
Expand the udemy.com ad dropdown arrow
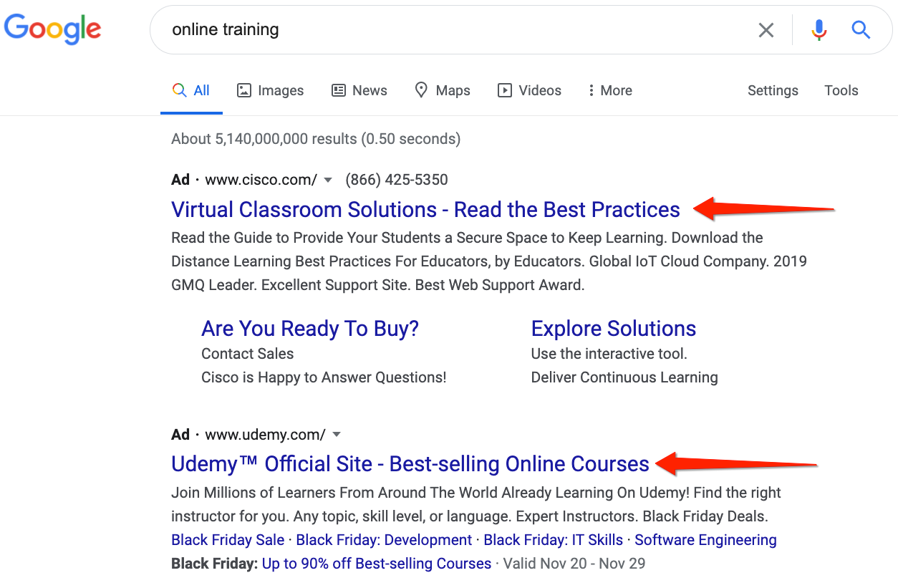[x=337, y=434]
